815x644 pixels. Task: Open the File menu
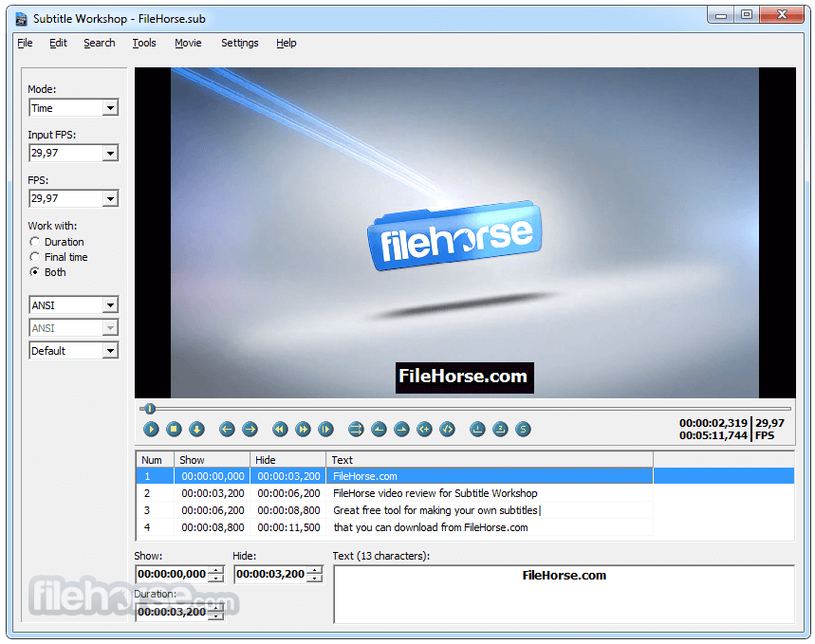(25, 43)
